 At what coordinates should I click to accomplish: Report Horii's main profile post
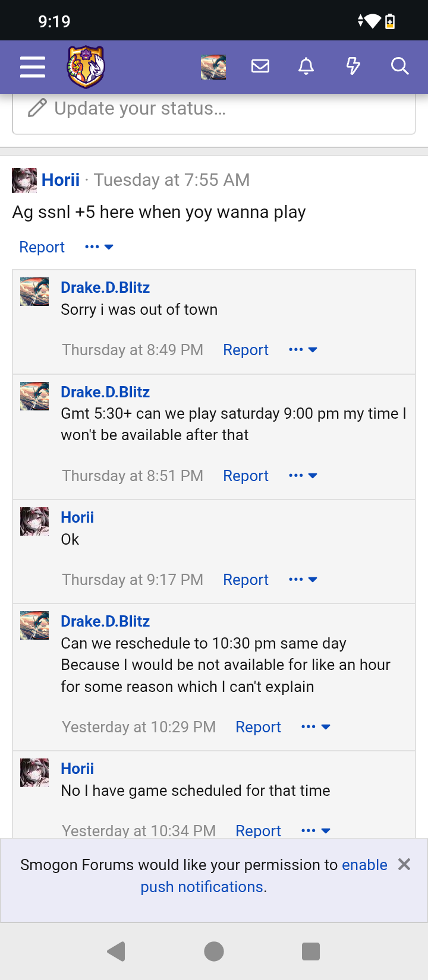click(x=42, y=247)
